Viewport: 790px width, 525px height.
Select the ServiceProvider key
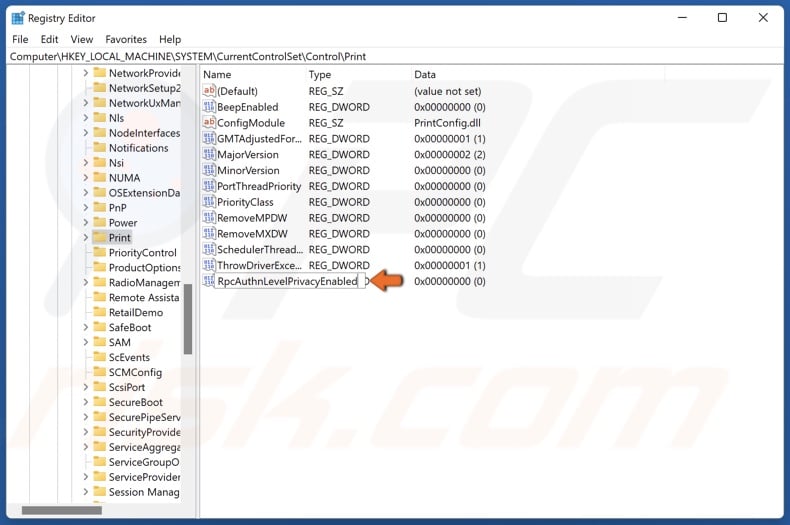144,477
